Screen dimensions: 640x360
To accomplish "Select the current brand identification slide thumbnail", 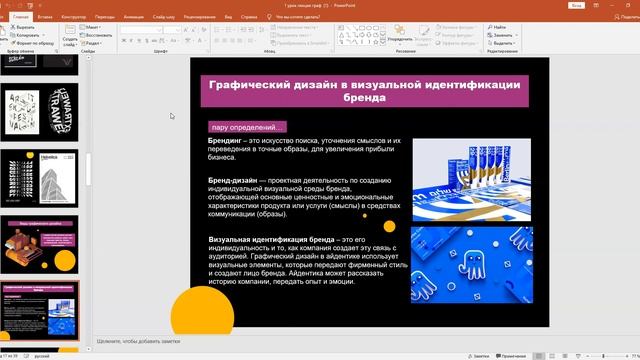I will point(39,311).
